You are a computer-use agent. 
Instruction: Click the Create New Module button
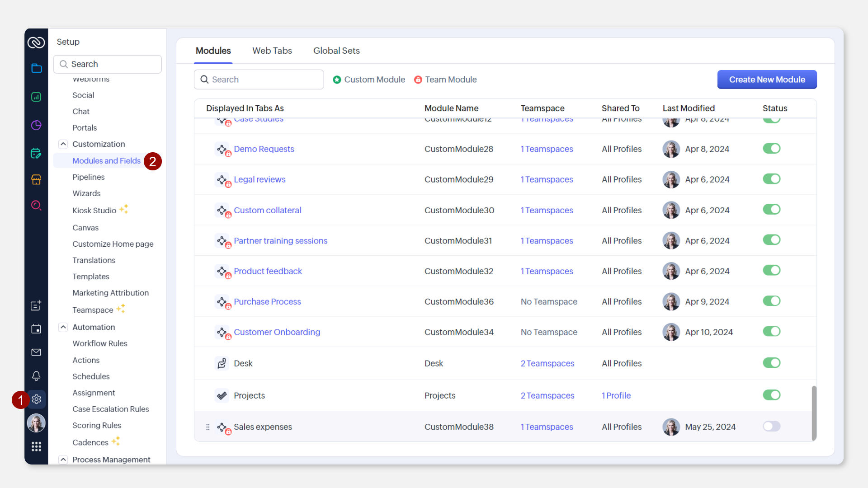(767, 80)
